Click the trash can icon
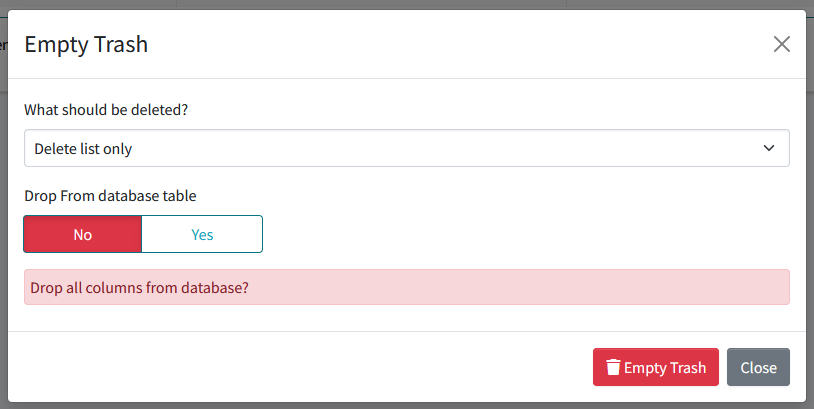814x409 pixels. (613, 367)
